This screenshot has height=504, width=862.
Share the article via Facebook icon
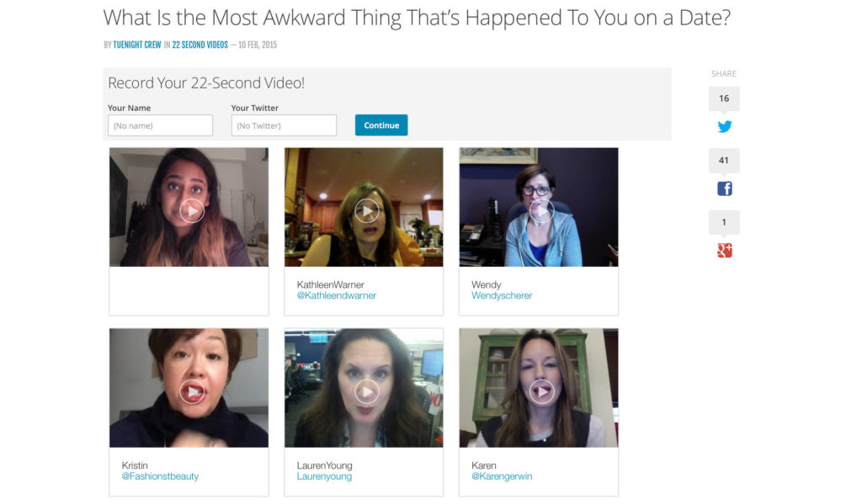tap(724, 188)
